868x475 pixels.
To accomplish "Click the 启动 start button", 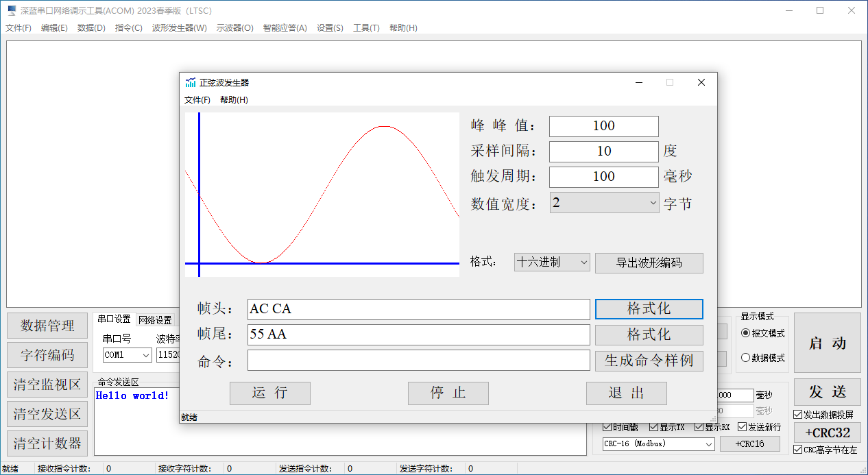I will coord(828,343).
